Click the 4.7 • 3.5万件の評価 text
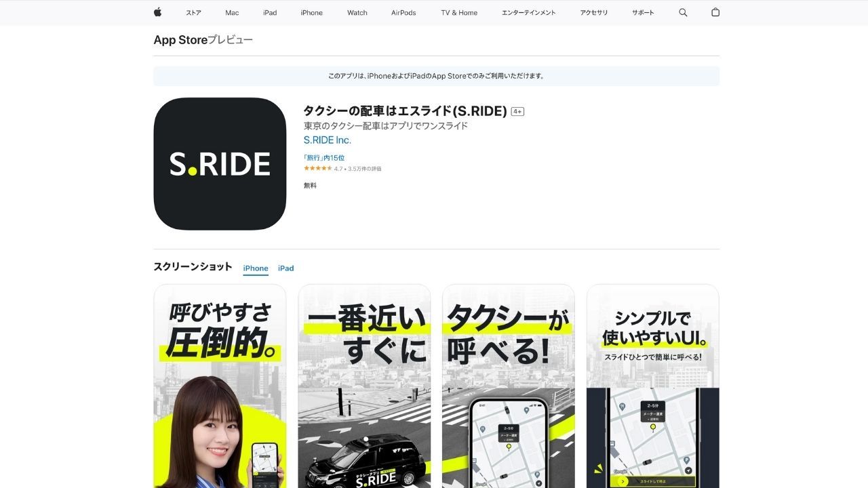868x488 pixels. click(x=357, y=169)
